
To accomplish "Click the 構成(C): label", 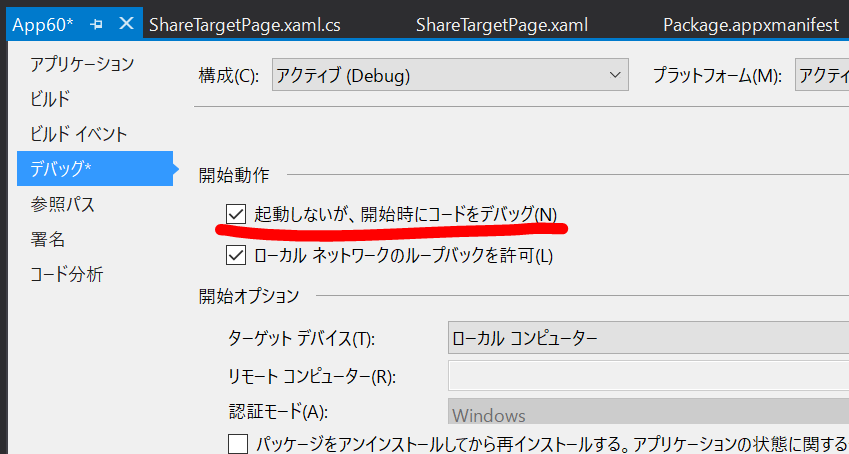I will coord(229,75).
